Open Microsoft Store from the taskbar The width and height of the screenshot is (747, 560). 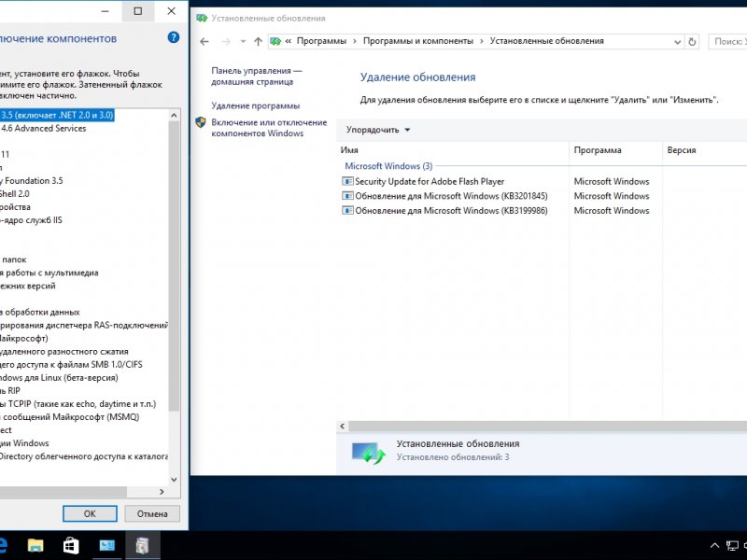pos(71,545)
